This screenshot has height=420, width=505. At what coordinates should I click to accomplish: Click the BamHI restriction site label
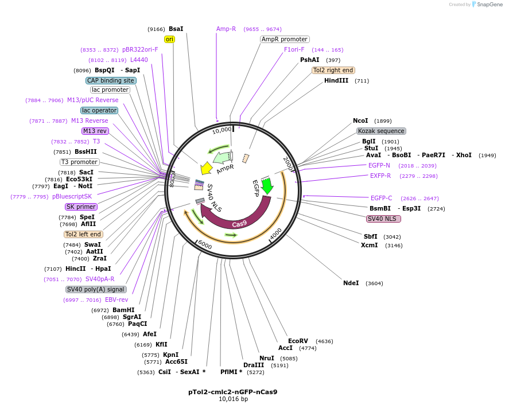coord(125,310)
